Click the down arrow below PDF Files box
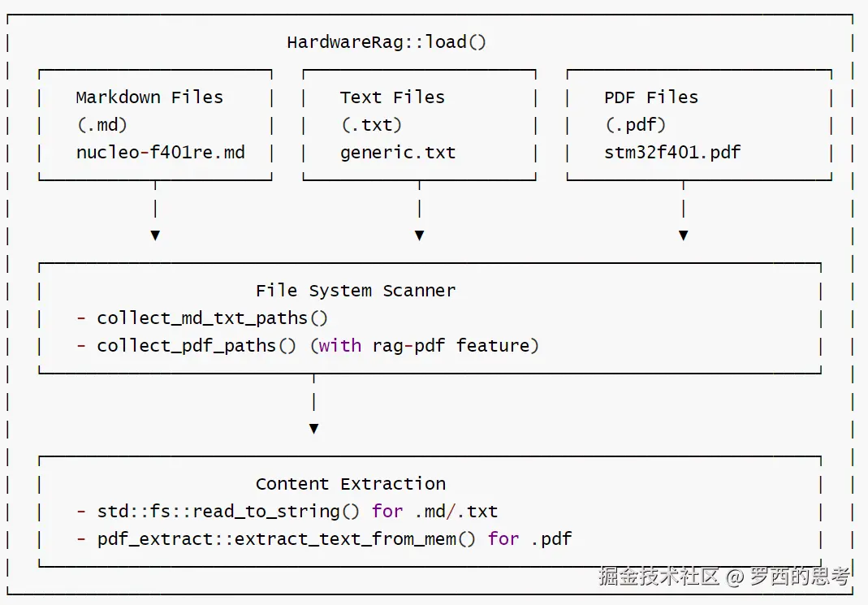 [684, 236]
